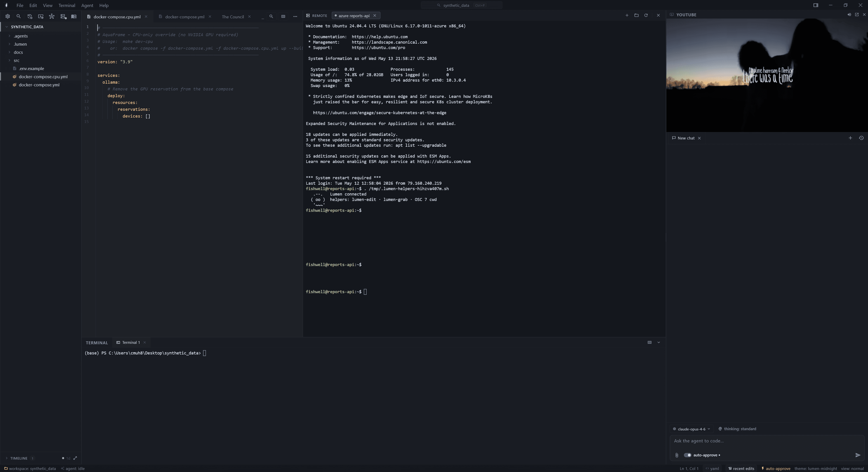Viewport: 868px width, 472px height.
Task: Collapse terminal panel with chevron
Action: (x=658, y=342)
